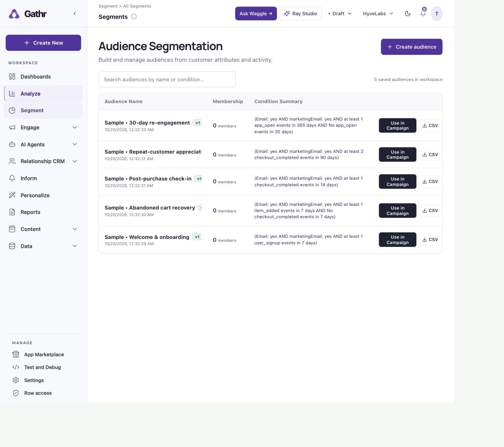
Task: Expand the AI Agents menu chevron
Action: [x=75, y=145]
